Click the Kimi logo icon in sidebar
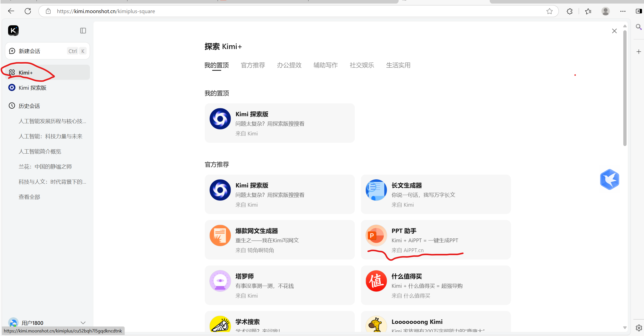 [x=13, y=31]
